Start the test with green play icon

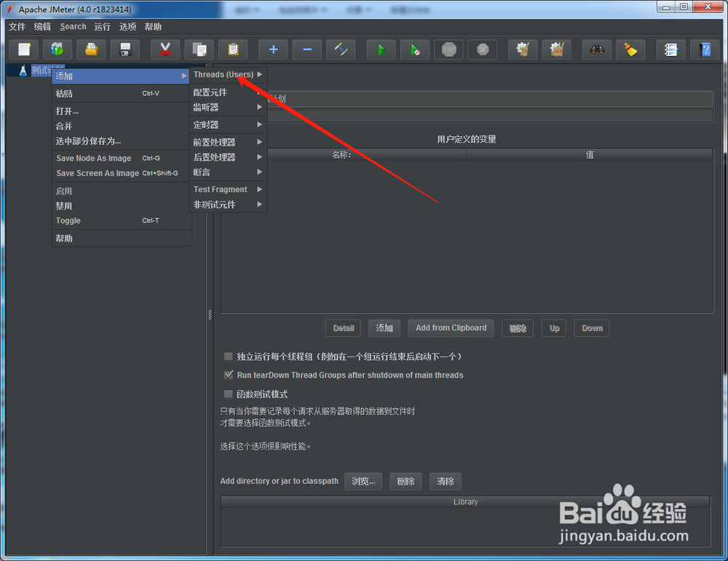[x=381, y=49]
